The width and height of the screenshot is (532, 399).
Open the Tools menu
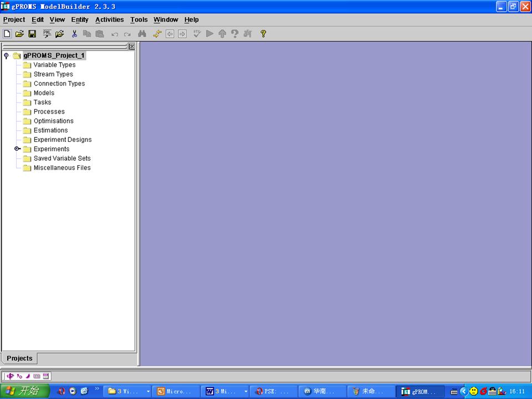(139, 20)
